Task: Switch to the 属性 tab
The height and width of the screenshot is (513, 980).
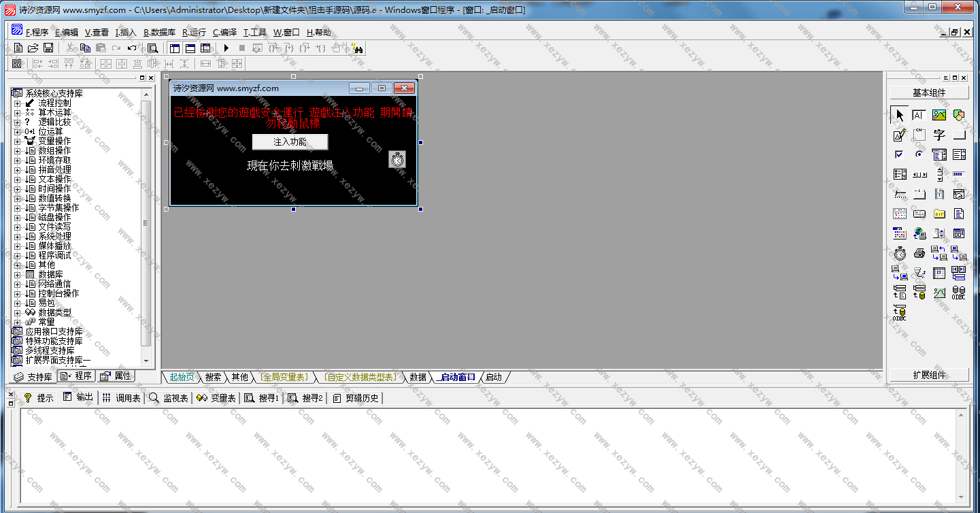Action: tap(116, 376)
